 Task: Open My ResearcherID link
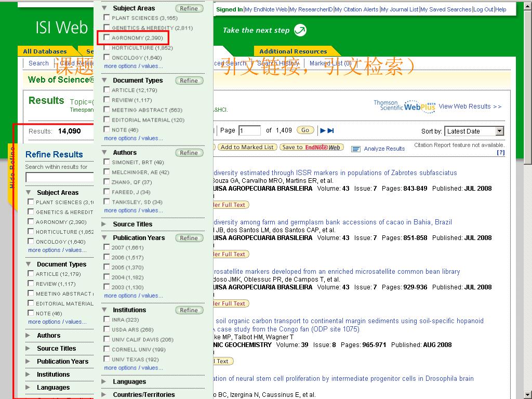[x=311, y=9]
